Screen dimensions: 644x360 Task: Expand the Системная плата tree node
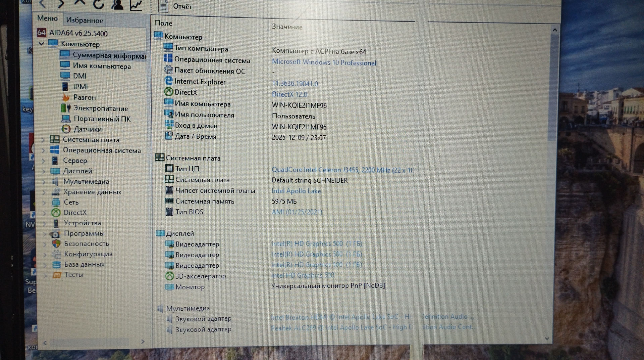click(x=43, y=140)
